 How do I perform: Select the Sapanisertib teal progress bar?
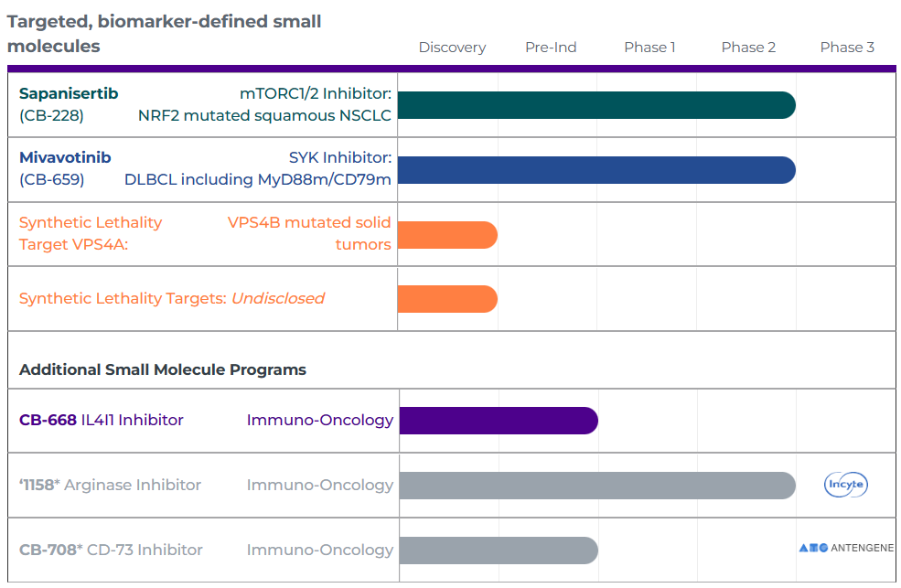[x=596, y=105]
